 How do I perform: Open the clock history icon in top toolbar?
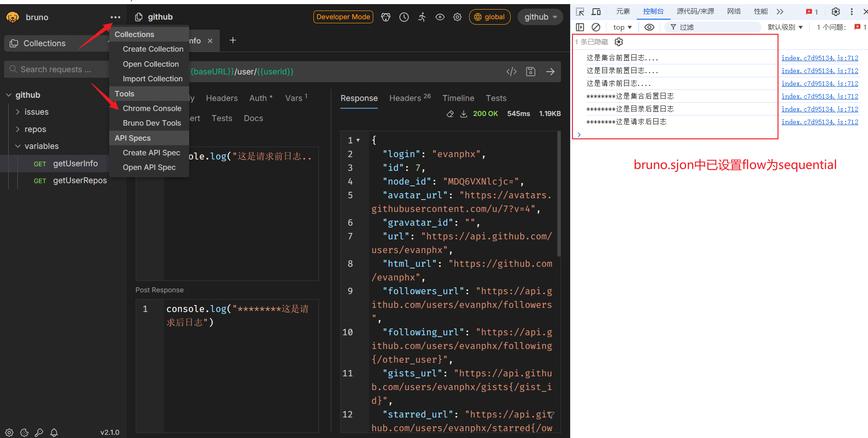click(404, 17)
